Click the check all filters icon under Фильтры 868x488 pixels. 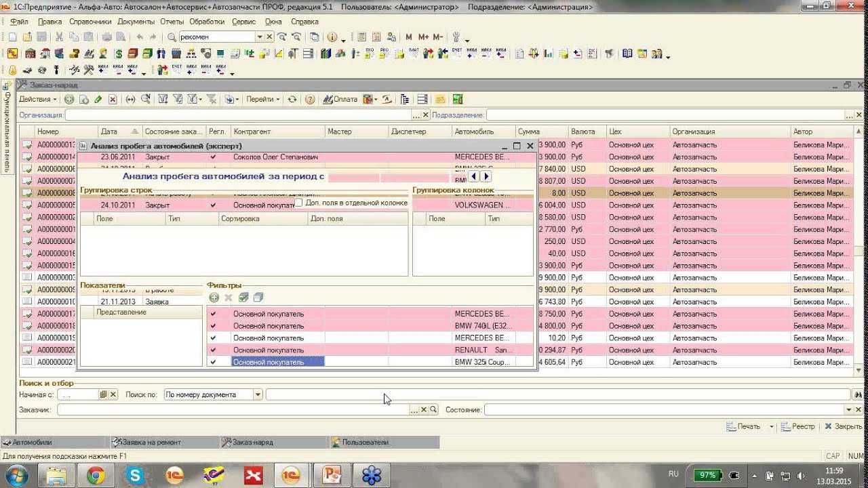(x=243, y=298)
